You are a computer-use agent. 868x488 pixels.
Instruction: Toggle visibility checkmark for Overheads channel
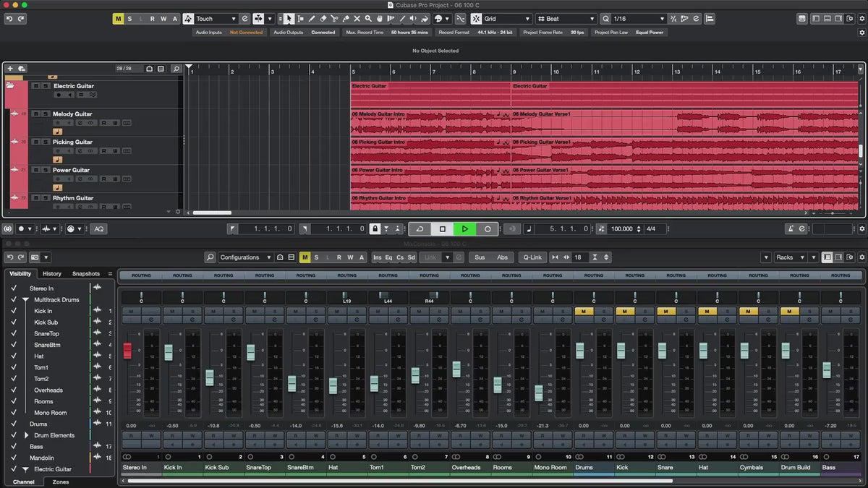[13, 390]
